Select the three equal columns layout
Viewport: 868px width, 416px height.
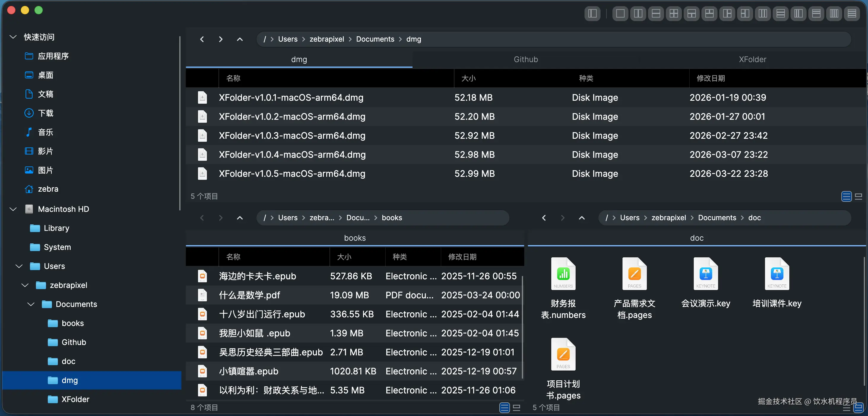pyautogui.click(x=763, y=13)
